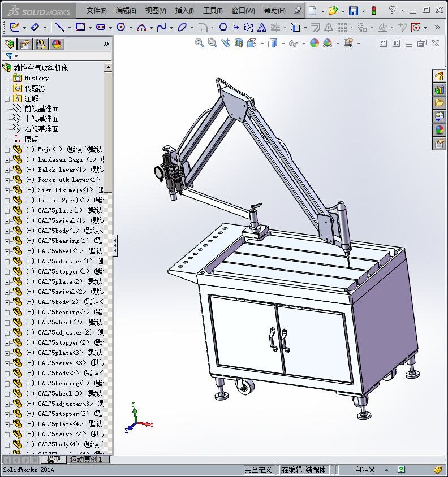448x477 pixels.
Task: Open the 编辑(E) menu
Action: point(126,11)
